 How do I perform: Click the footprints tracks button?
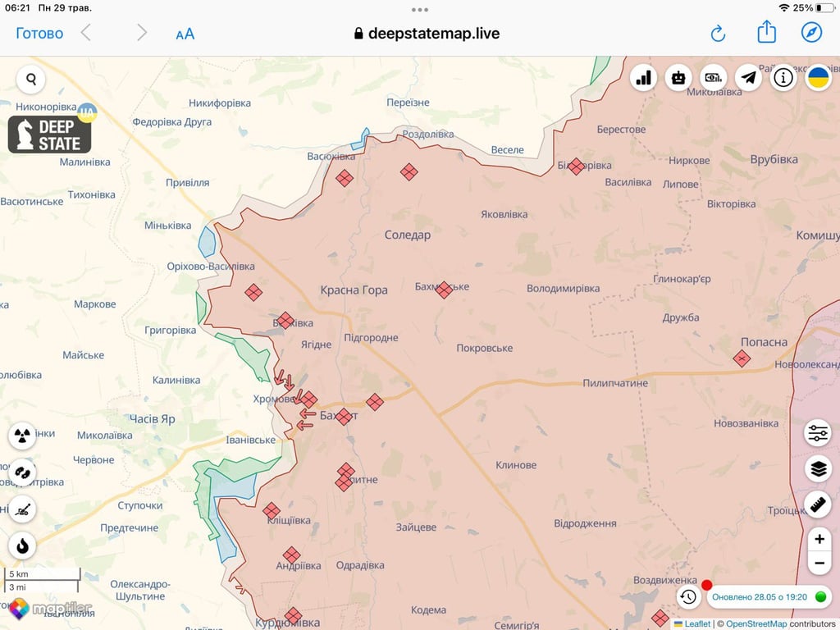coord(22,472)
